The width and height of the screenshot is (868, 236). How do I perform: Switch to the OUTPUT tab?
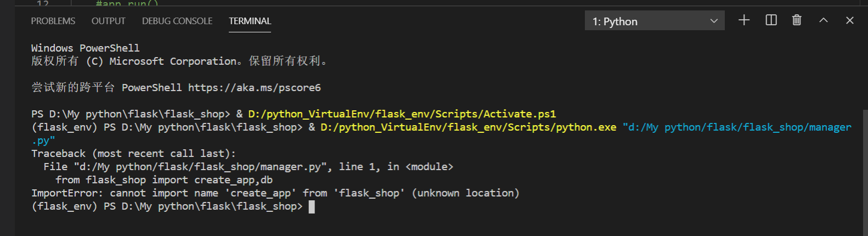tap(109, 21)
